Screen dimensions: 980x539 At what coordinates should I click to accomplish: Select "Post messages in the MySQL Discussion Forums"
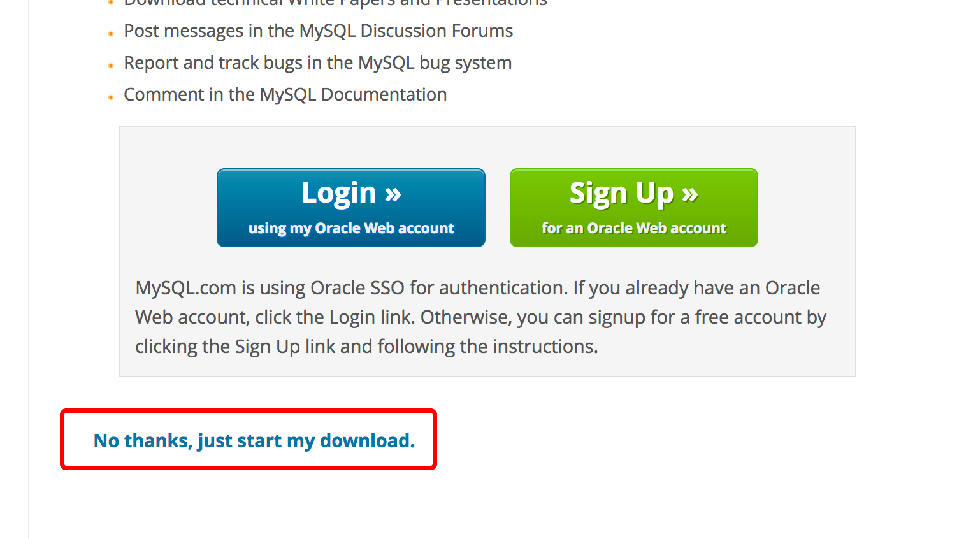[318, 31]
